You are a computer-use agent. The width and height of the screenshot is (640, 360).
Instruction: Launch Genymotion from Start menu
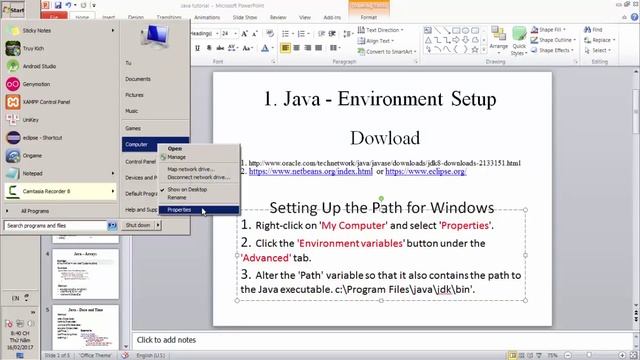click(60, 84)
